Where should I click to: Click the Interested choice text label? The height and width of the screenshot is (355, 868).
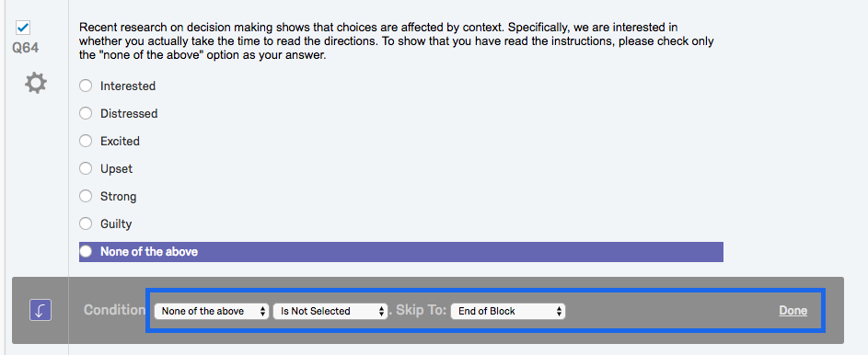(x=128, y=86)
